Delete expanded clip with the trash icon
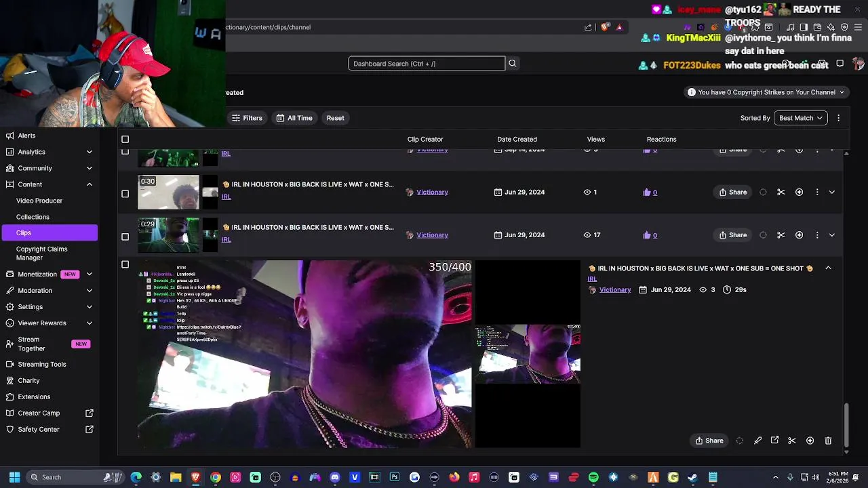Viewport: 868px width, 488px height. [828, 441]
